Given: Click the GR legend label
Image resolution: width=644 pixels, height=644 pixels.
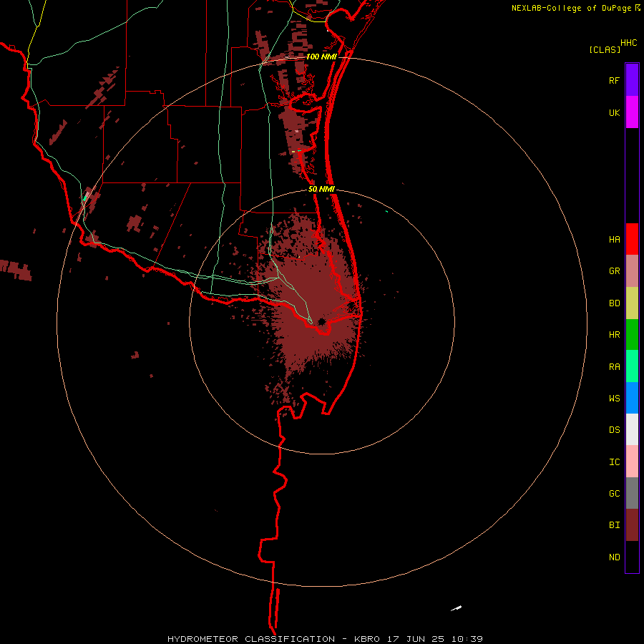Looking at the screenshot, I should [x=614, y=271].
